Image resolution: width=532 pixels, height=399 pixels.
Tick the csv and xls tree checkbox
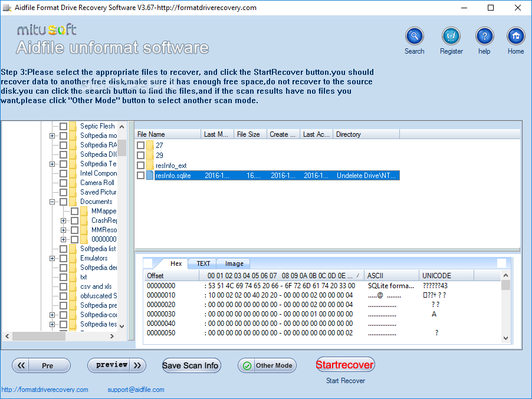click(64, 286)
